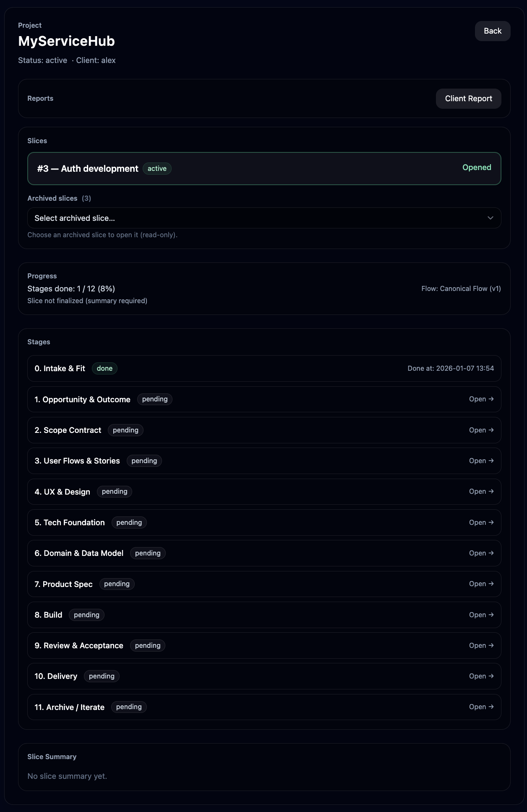Click Open arrow for Build stage
Image resolution: width=527 pixels, height=812 pixels.
[x=481, y=615]
